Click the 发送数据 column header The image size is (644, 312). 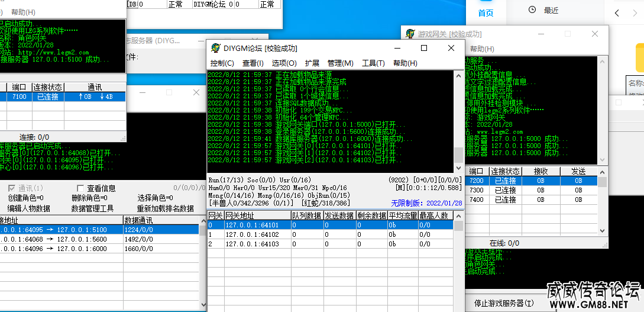339,216
